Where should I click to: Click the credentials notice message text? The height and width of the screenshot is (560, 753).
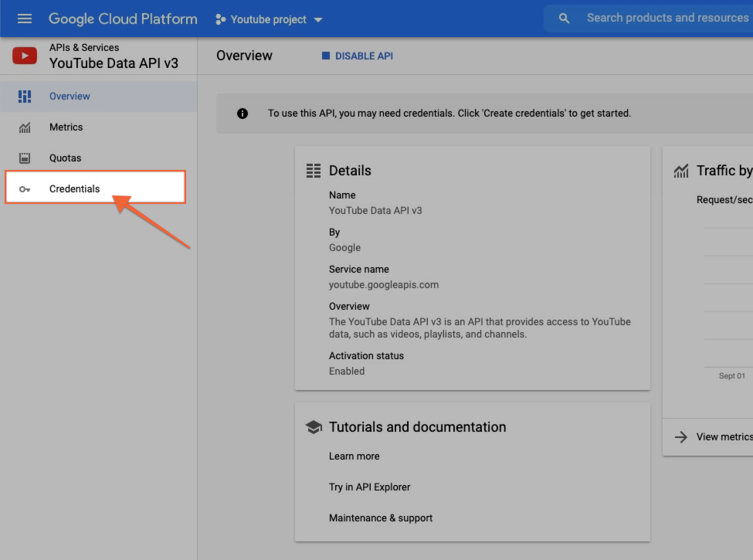(x=449, y=114)
